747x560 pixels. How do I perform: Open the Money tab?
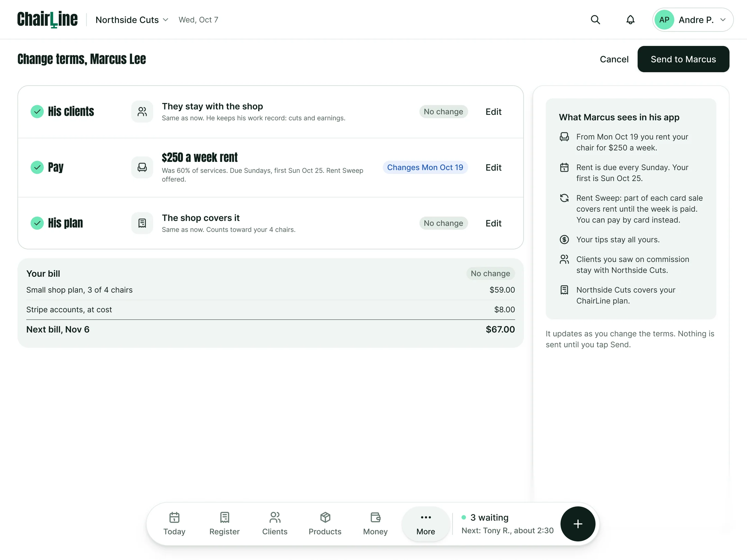point(375,524)
